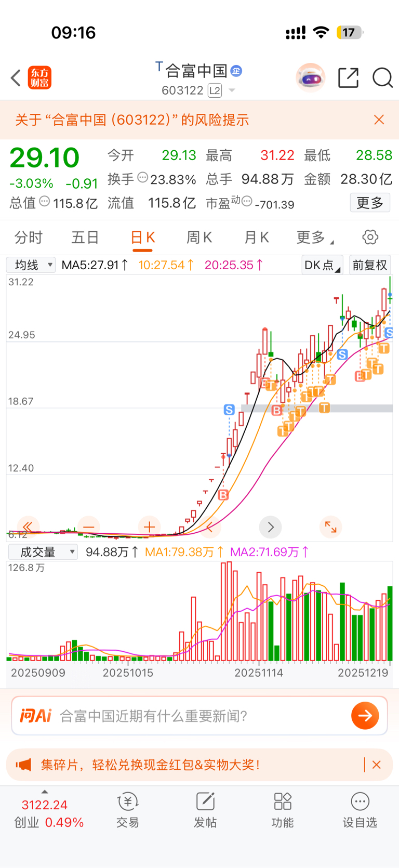Image resolution: width=399 pixels, height=868 pixels.
Task: Close the risk warning banner
Action: 379,120
